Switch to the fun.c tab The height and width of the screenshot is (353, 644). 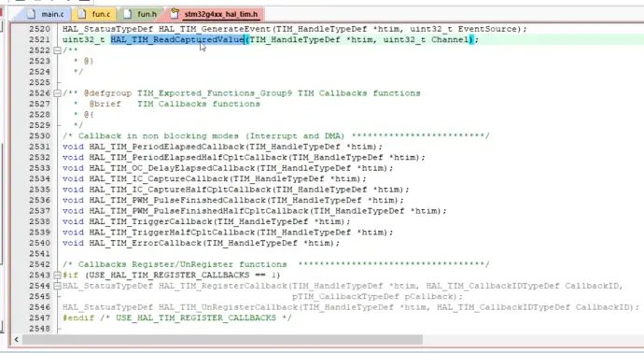click(x=94, y=14)
